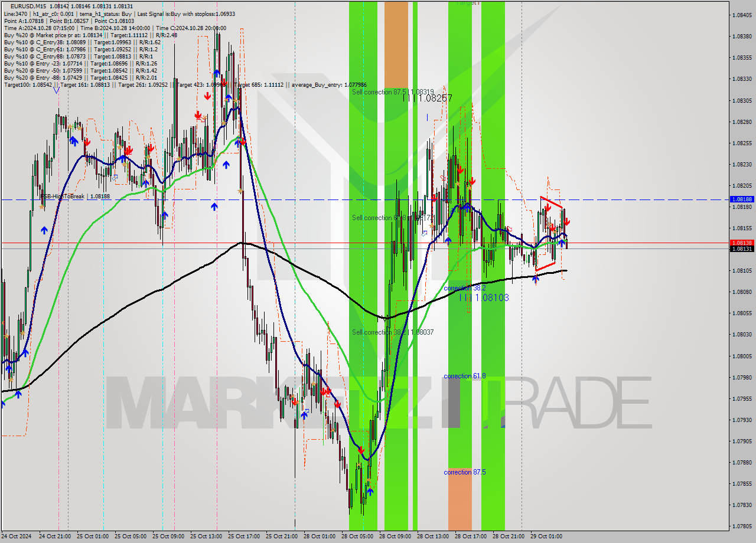Viewport: 756px width, 543px height.
Task: Select the 1.08030 price axis value
Action: pos(742,335)
